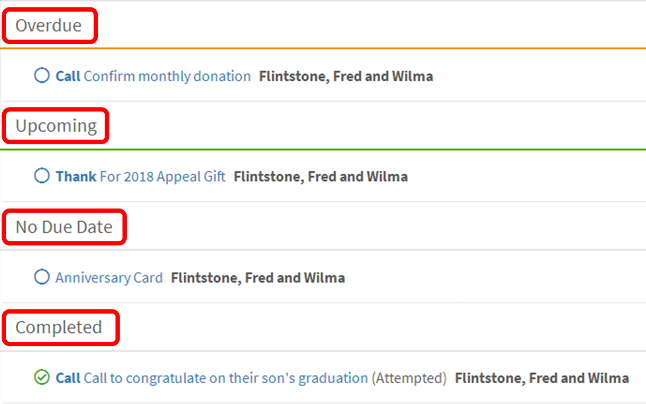Open Flintstone contact from Overdue call task
The width and height of the screenshot is (646, 404).
click(346, 76)
